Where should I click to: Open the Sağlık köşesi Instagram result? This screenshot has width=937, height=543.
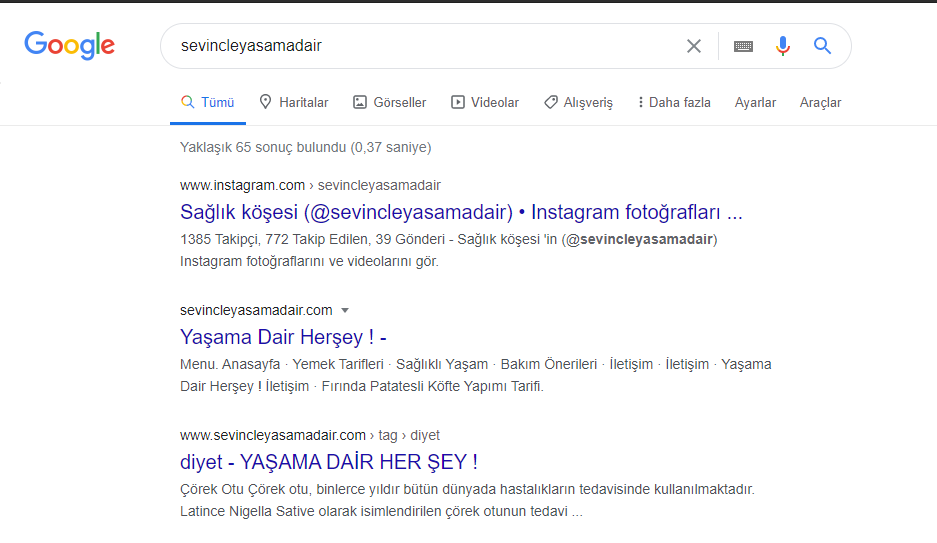(461, 212)
